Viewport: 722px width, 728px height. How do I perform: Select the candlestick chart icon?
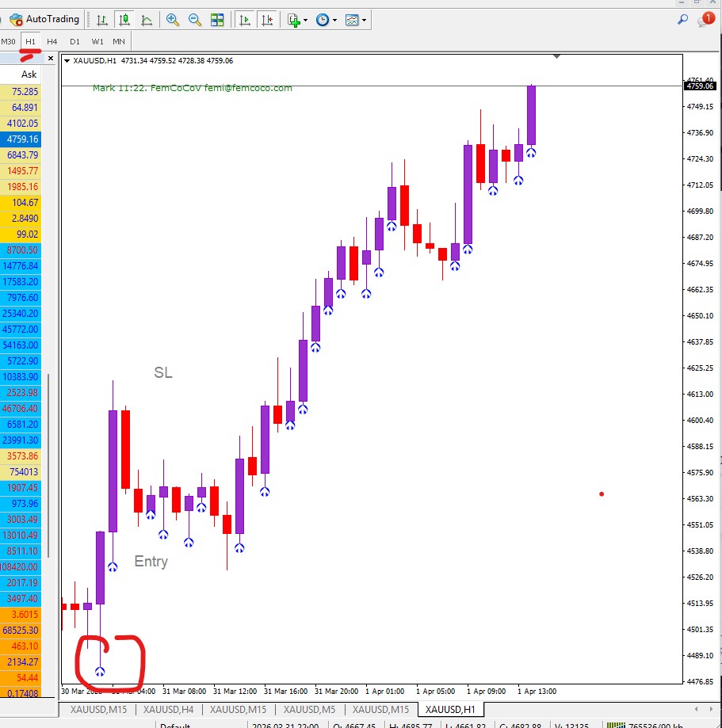124,20
